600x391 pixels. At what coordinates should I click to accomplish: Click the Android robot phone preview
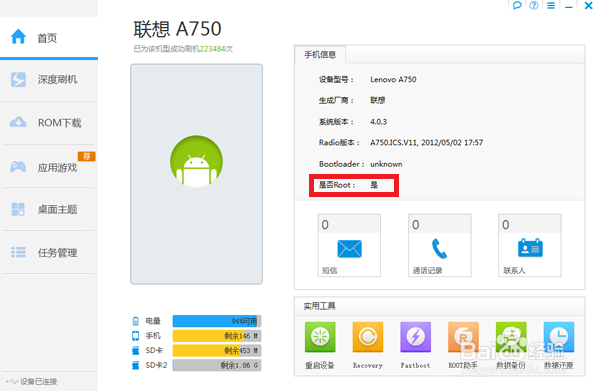[196, 174]
